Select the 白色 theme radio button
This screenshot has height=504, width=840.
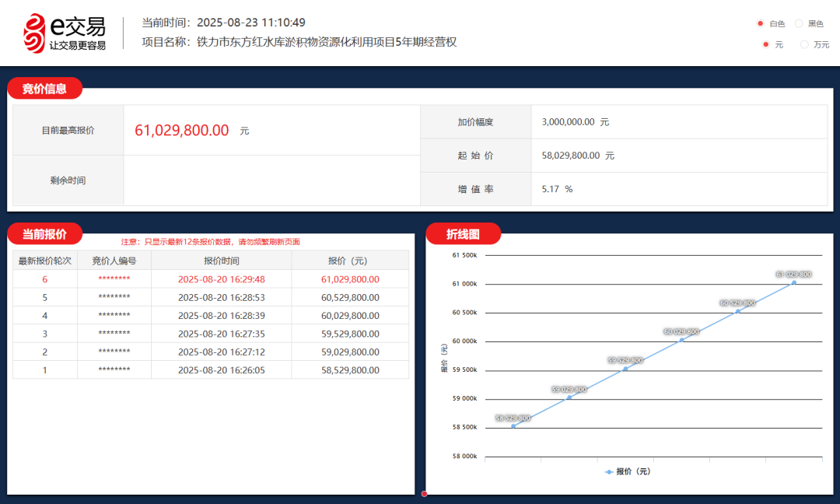pyautogui.click(x=760, y=23)
